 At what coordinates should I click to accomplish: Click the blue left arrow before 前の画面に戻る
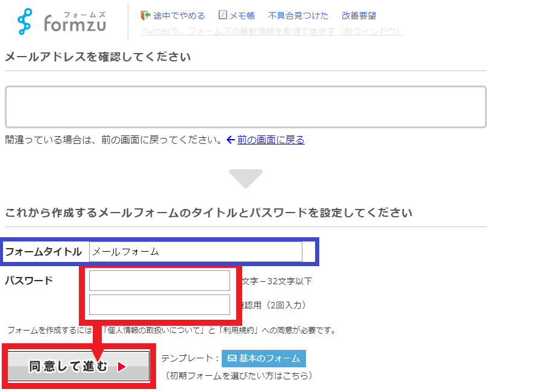click(230, 140)
